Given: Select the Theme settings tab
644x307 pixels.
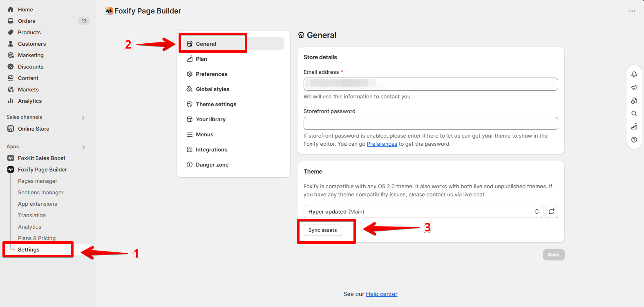Looking at the screenshot, I should 233,104.
